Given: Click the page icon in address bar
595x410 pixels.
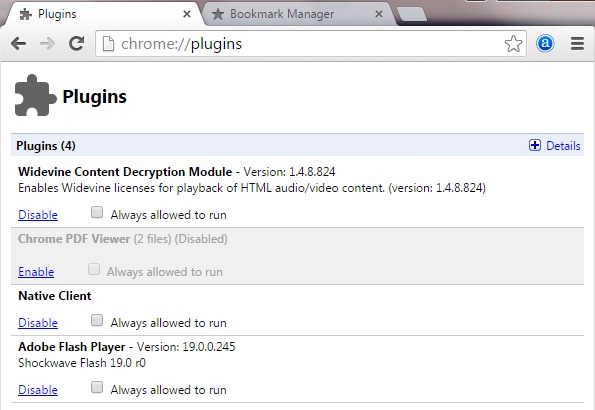Looking at the screenshot, I should pos(109,44).
